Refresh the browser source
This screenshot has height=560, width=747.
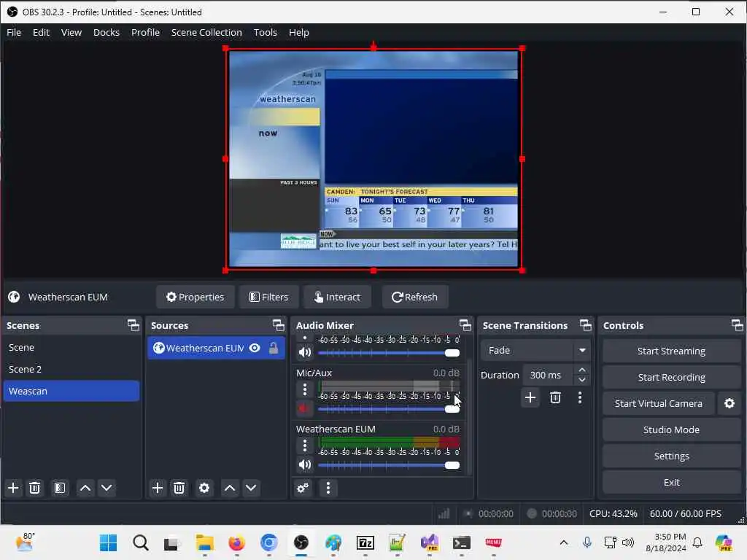[414, 297]
